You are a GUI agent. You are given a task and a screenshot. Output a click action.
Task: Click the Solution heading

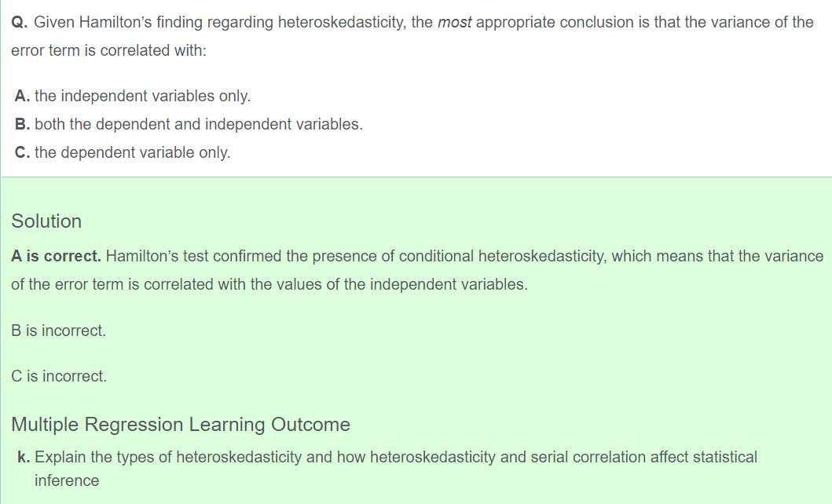pos(46,221)
